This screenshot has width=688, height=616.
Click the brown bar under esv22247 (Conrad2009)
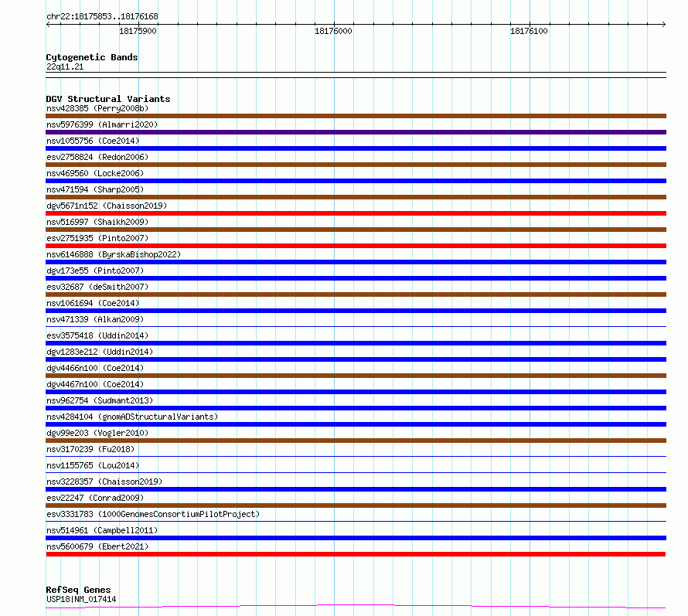pyautogui.click(x=356, y=505)
